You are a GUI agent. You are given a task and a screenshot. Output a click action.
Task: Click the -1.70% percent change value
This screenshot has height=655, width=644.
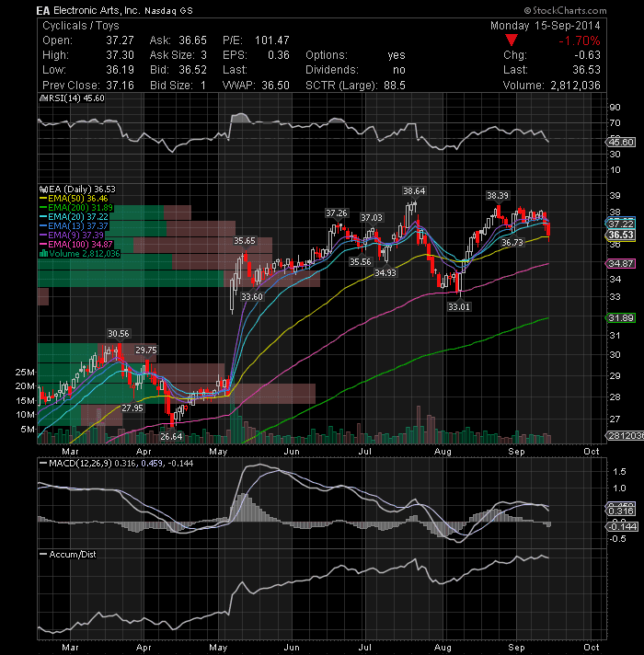pos(579,40)
